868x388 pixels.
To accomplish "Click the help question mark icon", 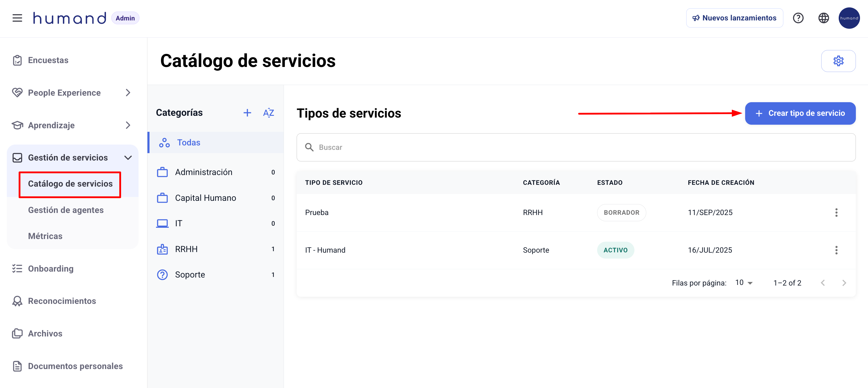I will coord(798,18).
